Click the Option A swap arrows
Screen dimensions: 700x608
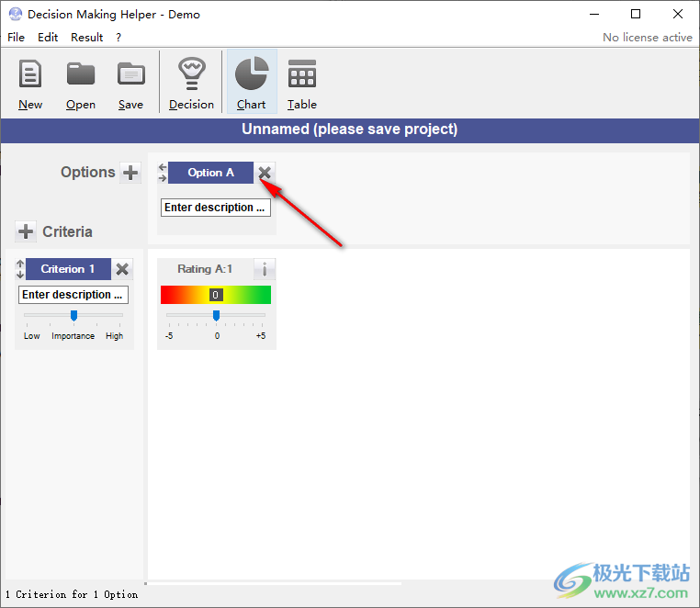(x=163, y=173)
